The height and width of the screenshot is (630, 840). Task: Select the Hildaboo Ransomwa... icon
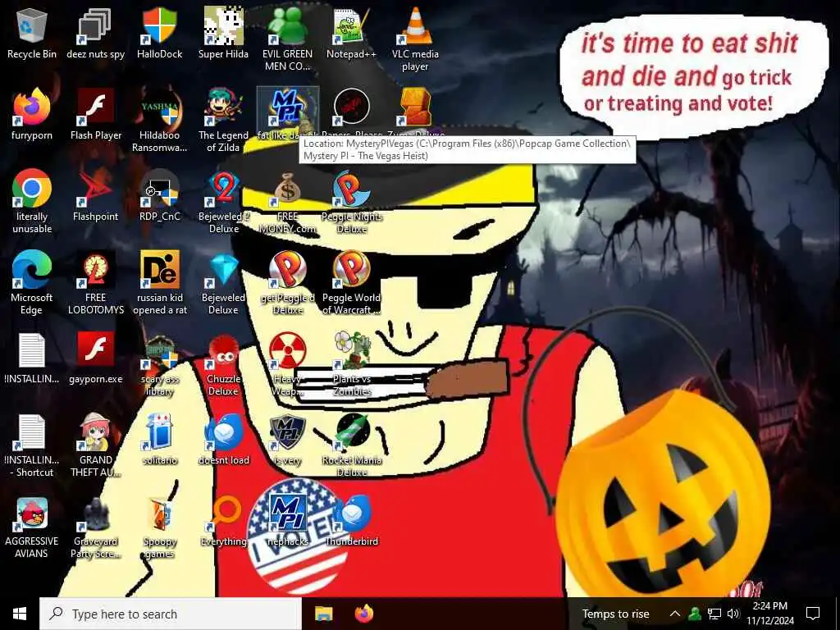click(x=160, y=121)
